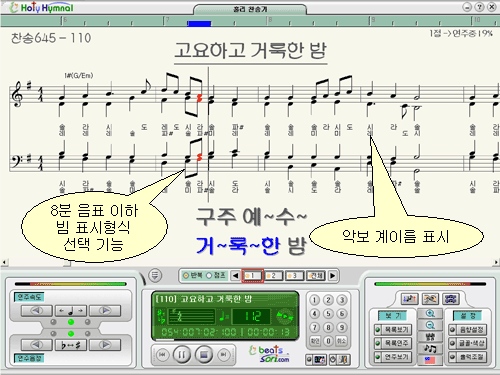Select the 반복 repeat radio option
This screenshot has height=375, width=500.
click(x=193, y=276)
